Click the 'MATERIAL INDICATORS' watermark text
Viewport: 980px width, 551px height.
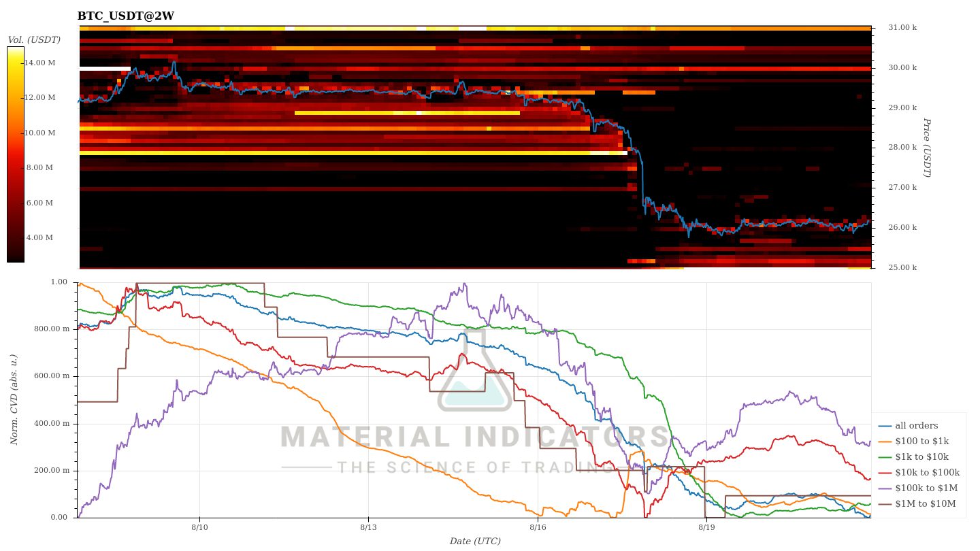[475, 437]
